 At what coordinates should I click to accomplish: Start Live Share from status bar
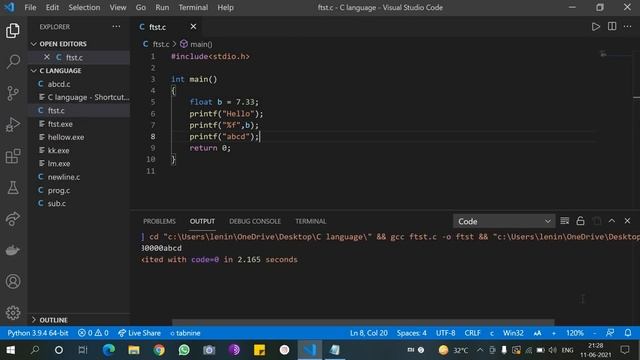139,333
